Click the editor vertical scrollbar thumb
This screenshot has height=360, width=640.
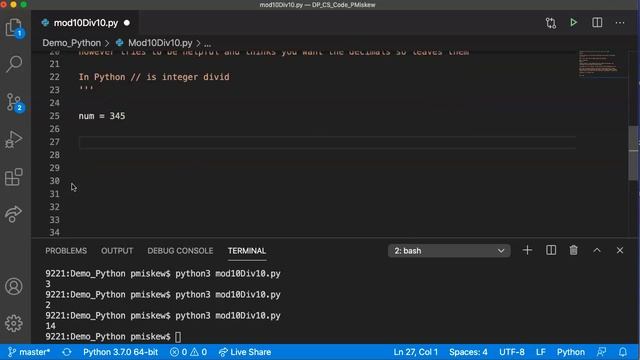point(633,153)
